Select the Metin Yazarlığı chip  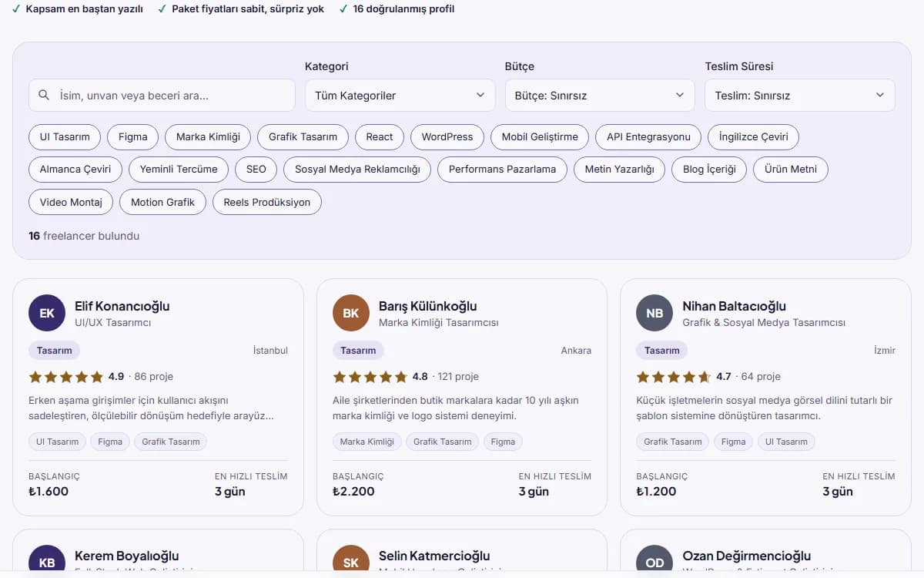619,170
